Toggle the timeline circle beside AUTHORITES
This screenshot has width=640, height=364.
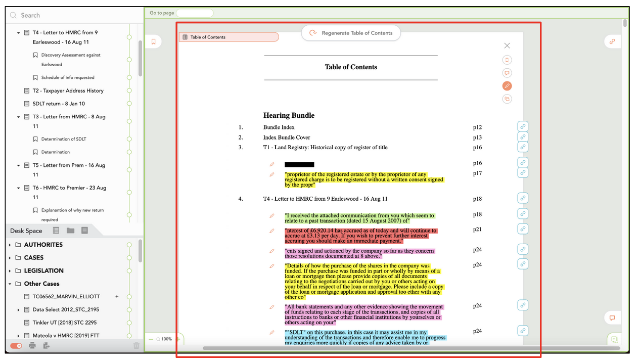tap(129, 245)
